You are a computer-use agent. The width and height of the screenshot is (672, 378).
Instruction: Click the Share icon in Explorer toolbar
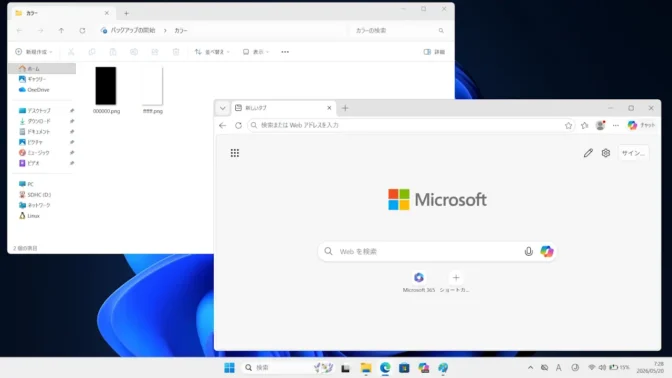[155, 52]
